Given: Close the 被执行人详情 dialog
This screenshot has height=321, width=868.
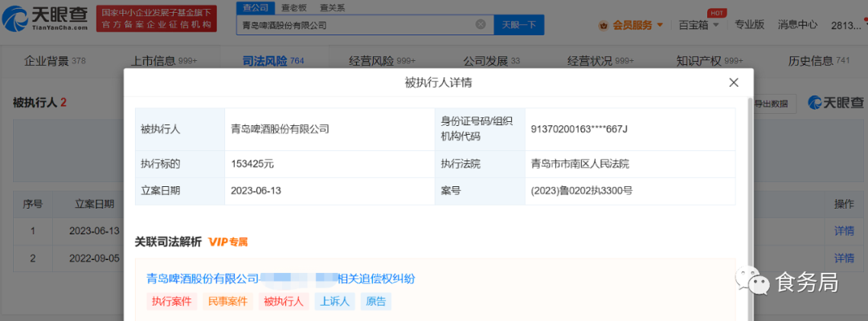Looking at the screenshot, I should 734,83.
